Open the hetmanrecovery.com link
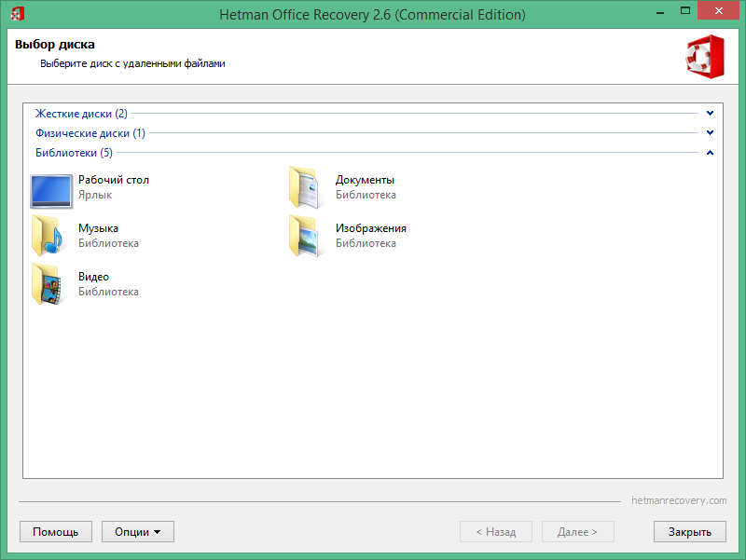 coord(679,500)
